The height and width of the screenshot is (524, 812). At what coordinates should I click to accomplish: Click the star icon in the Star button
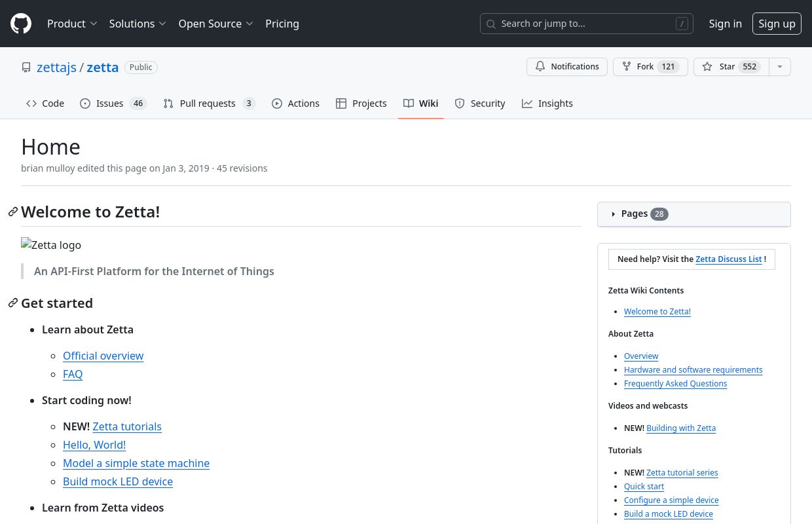(707, 67)
